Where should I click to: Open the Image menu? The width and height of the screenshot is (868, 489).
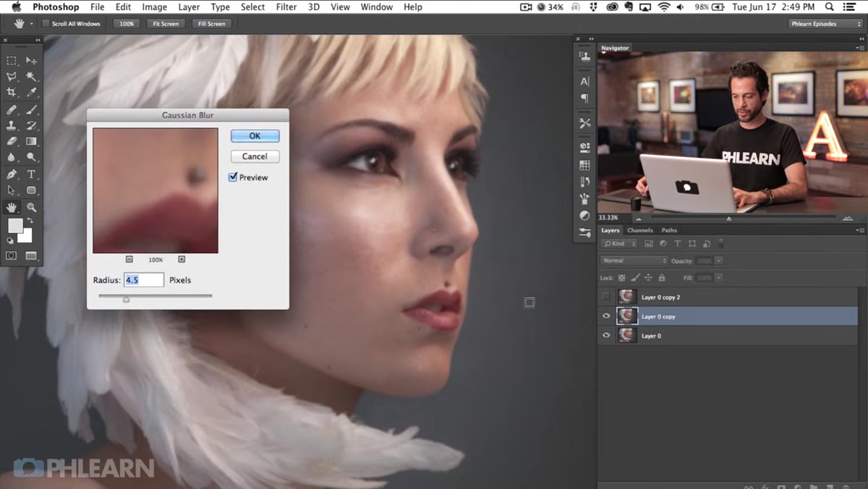tap(154, 7)
